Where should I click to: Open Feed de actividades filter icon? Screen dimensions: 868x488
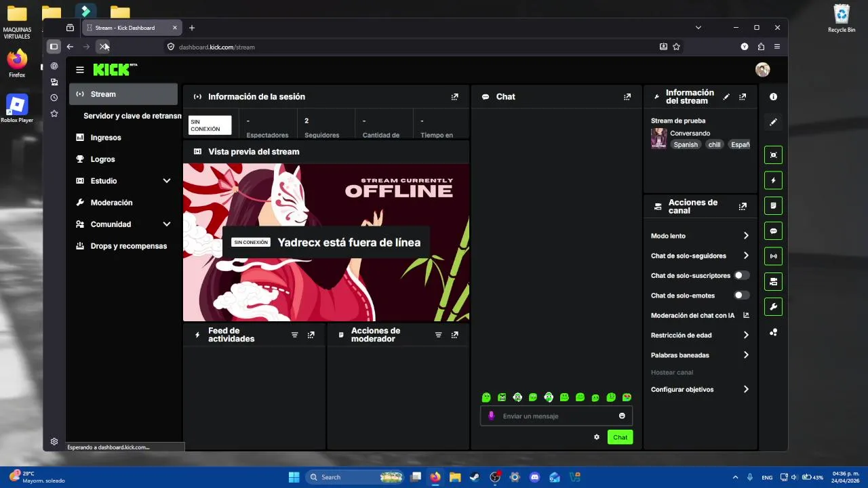point(294,335)
